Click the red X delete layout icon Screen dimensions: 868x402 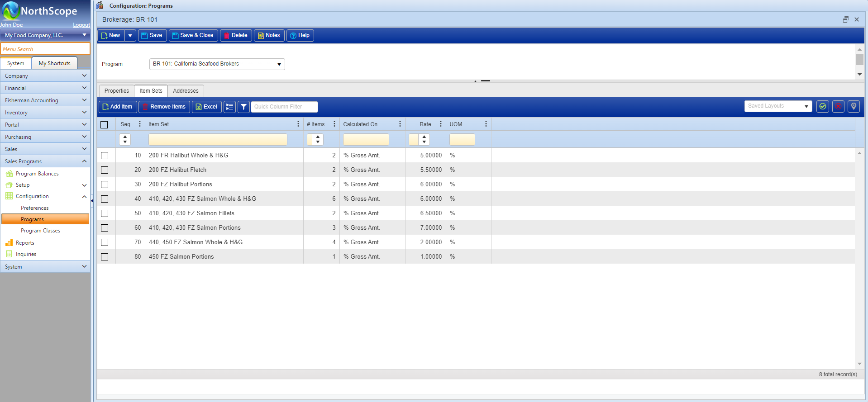[x=838, y=106]
